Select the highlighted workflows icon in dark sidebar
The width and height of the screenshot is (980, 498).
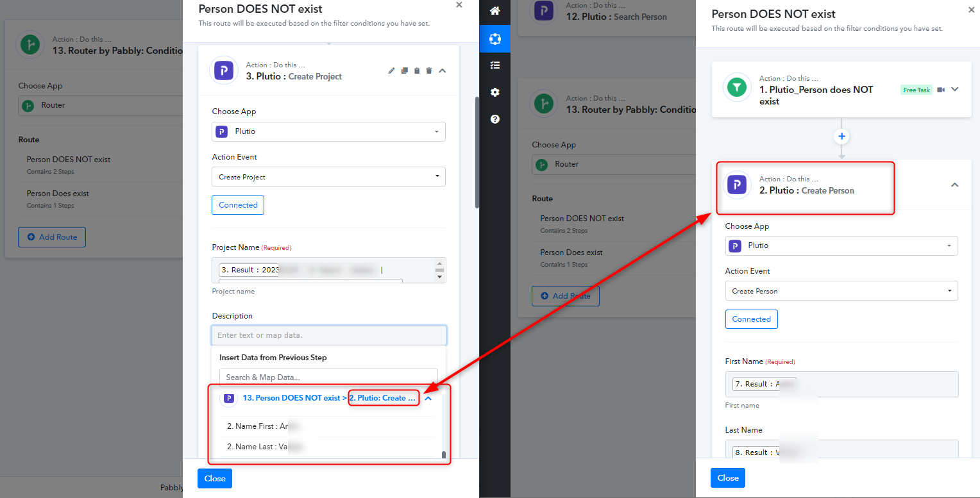pos(494,38)
